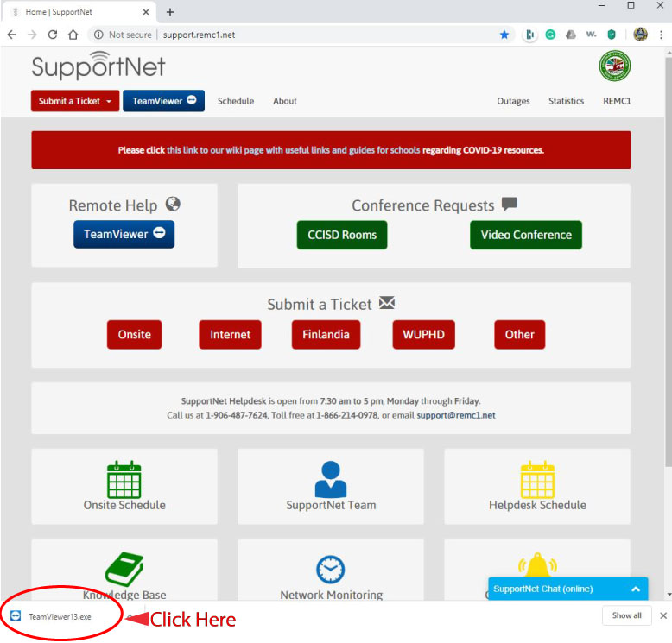The width and height of the screenshot is (672, 643).
Task: Click the Network Monitoring clock icon
Action: point(331,570)
